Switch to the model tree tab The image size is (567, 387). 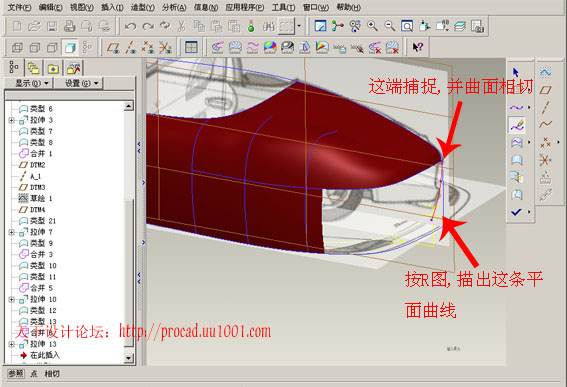tap(14, 67)
